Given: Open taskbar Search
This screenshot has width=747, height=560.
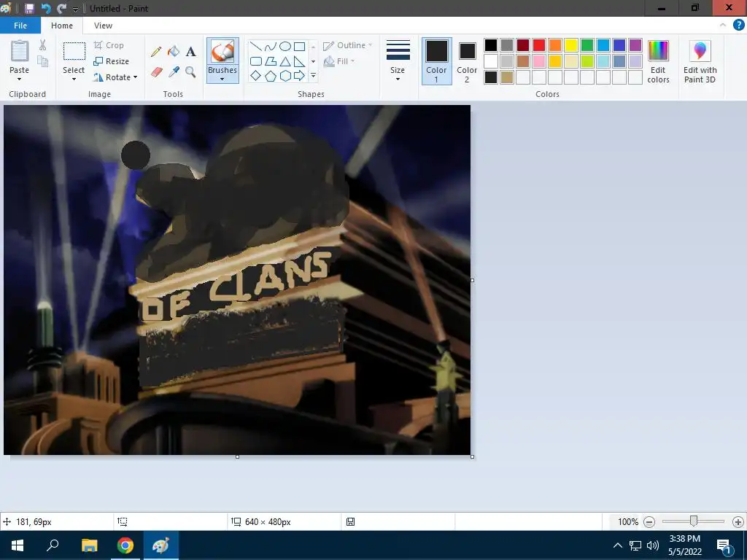Looking at the screenshot, I should tap(53, 545).
